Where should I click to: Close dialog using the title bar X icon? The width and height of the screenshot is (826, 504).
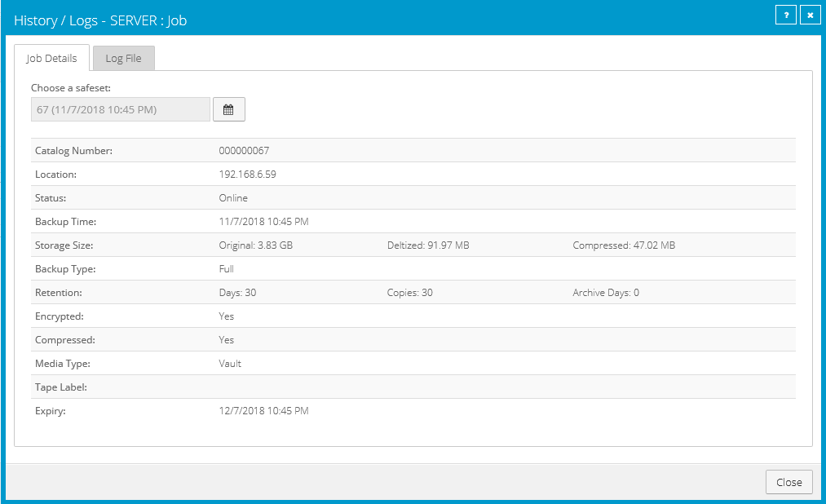pyautogui.click(x=810, y=15)
